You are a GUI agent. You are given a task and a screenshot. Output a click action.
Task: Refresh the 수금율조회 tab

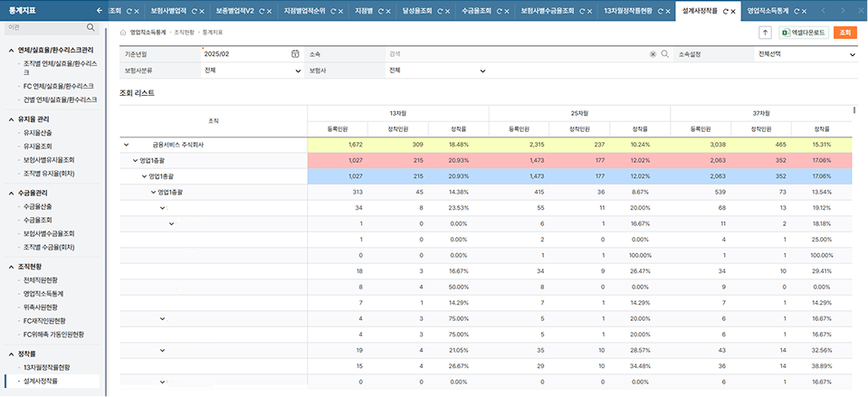click(499, 11)
